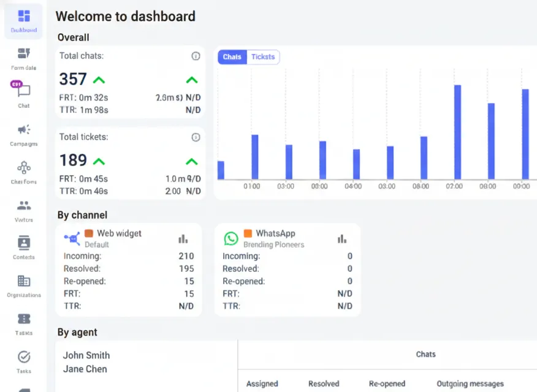Viewport: 537px width, 392px height.
Task: Click the info icon on Total chats card
Action: (196, 56)
